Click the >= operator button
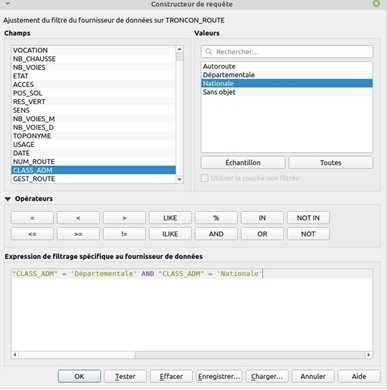Viewport: 387px width, 390px height. coord(78,234)
